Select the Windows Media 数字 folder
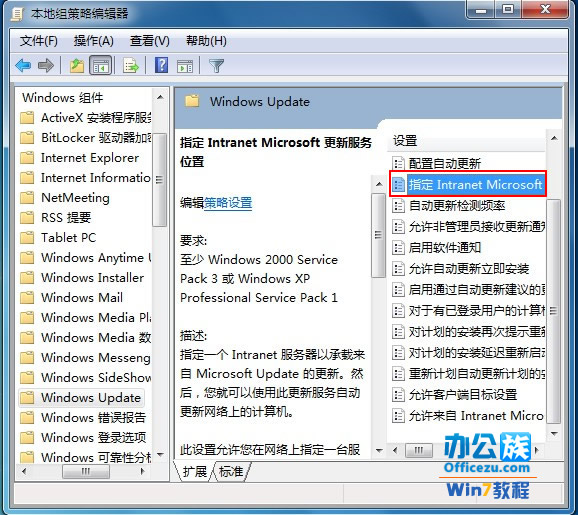578x515 pixels. 86,337
